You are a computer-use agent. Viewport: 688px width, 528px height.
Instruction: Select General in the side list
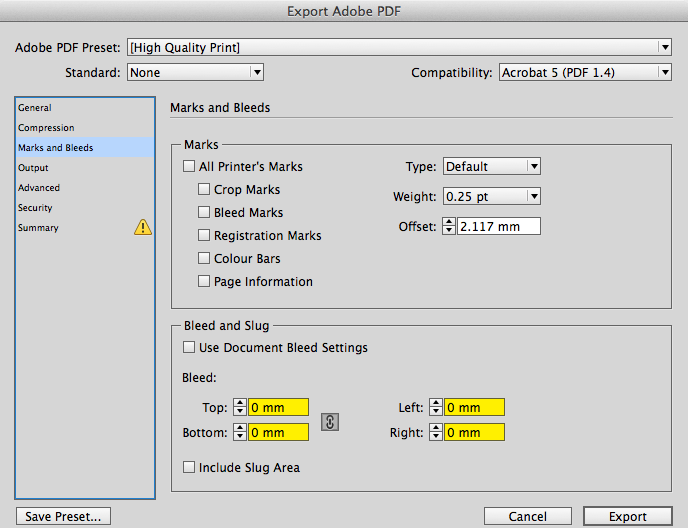pyautogui.click(x=85, y=108)
